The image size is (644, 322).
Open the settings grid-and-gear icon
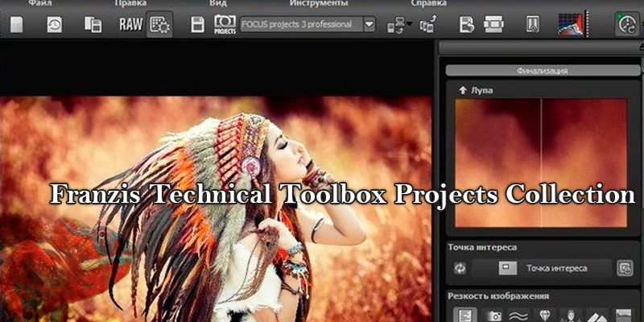pyautogui.click(x=159, y=25)
